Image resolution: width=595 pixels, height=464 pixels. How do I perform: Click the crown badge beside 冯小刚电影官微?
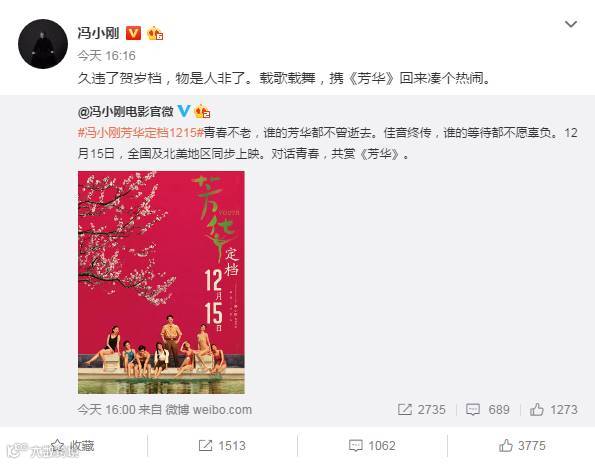coord(202,112)
